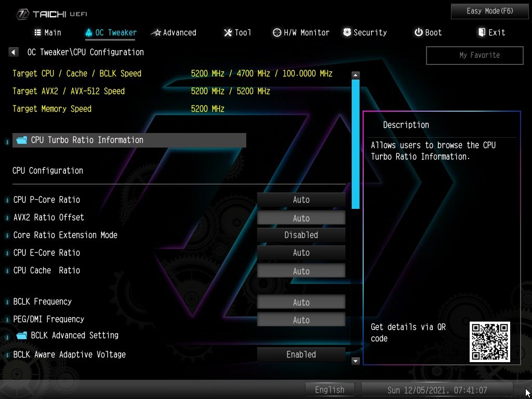Switch to the OC Tweaker tab
The width and height of the screenshot is (532, 399).
pyautogui.click(x=111, y=33)
